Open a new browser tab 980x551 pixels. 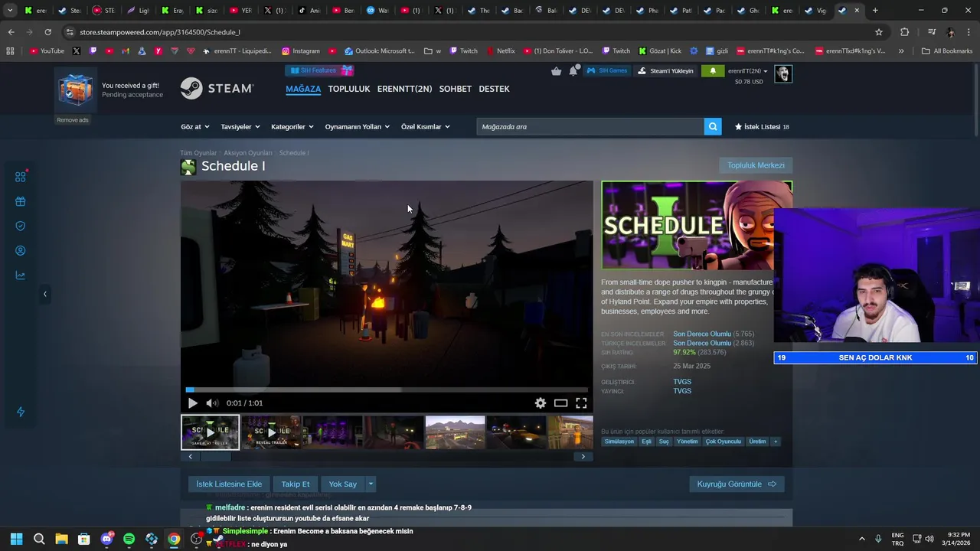pyautogui.click(x=875, y=10)
